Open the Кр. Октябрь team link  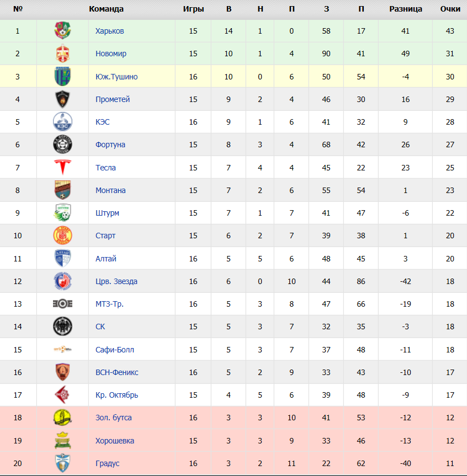click(x=117, y=395)
